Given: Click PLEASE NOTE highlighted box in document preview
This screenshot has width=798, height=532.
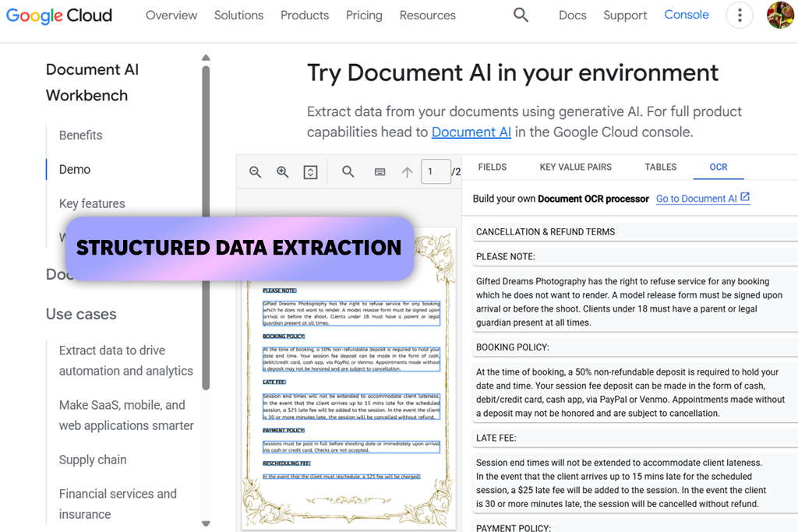Looking at the screenshot, I should (280, 291).
